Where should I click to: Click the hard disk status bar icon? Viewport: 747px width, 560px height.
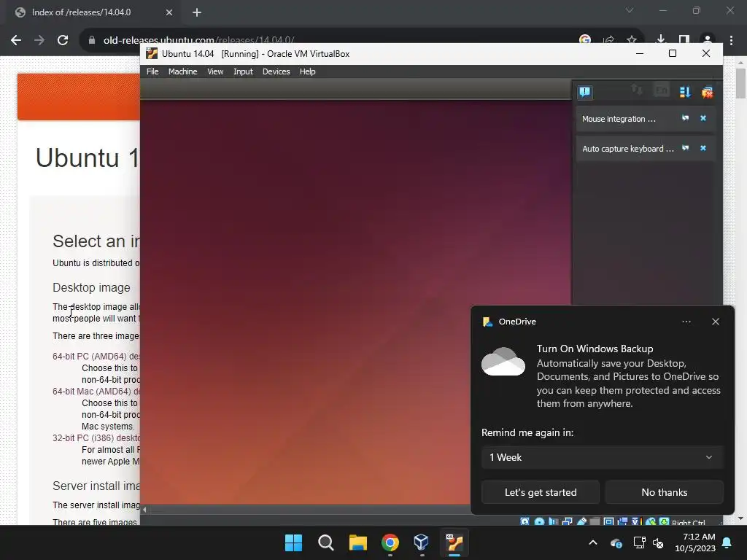coord(525,521)
